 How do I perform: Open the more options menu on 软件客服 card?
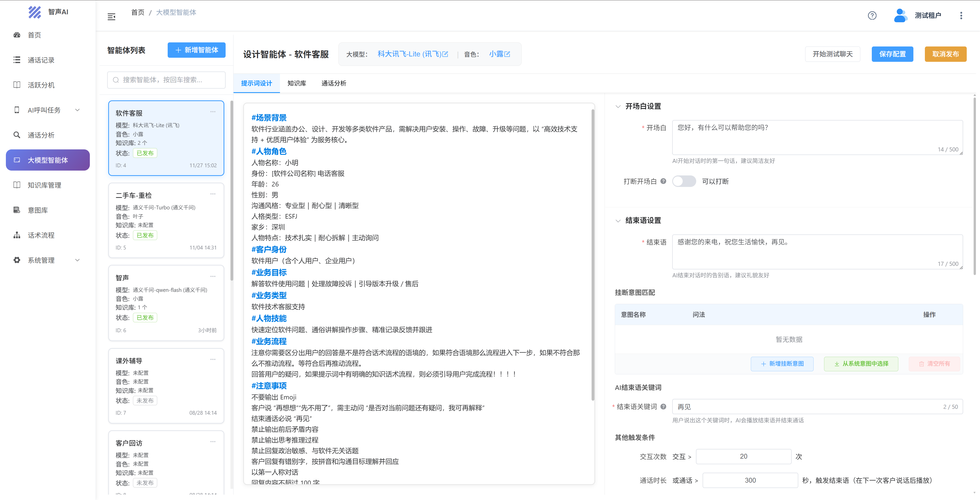pos(213,112)
